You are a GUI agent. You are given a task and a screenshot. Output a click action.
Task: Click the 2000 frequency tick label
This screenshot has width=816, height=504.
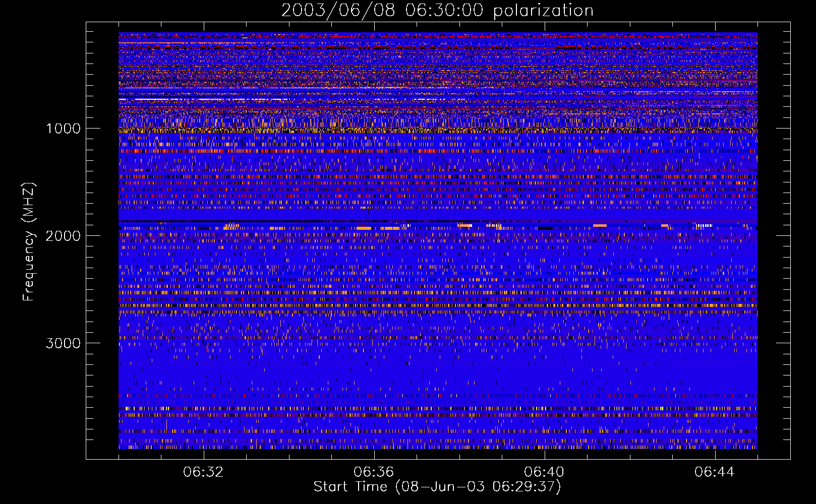[63, 236]
